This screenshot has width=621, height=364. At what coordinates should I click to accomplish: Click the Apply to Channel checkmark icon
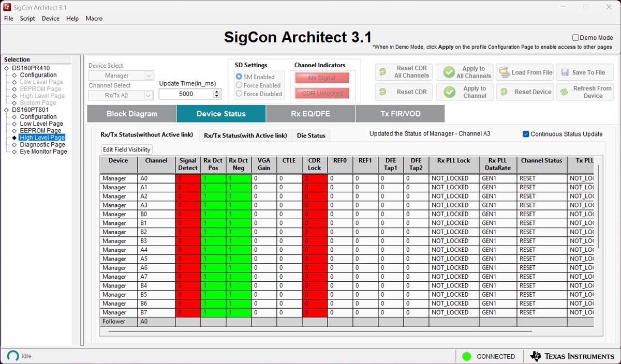[x=449, y=92]
